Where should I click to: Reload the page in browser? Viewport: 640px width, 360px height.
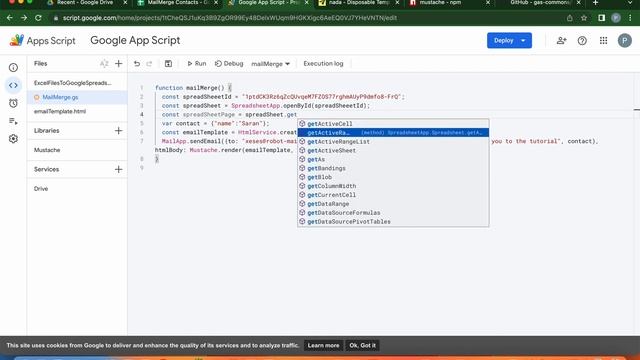click(x=38, y=18)
